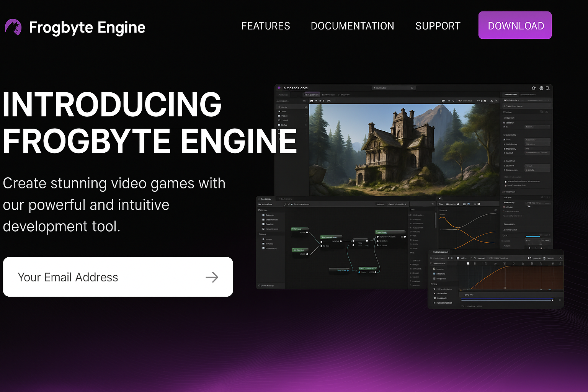
Task: Click the home icon in the node graph breadcrumb
Action: [292, 204]
